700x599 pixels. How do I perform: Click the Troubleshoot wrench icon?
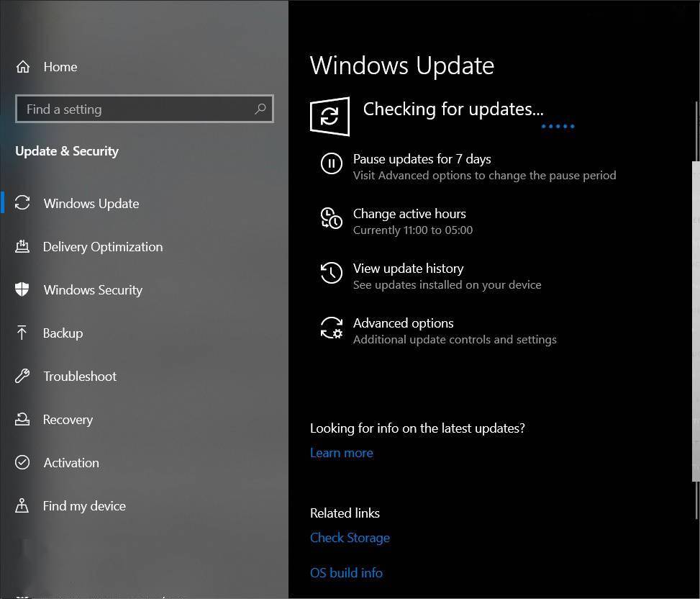point(23,376)
